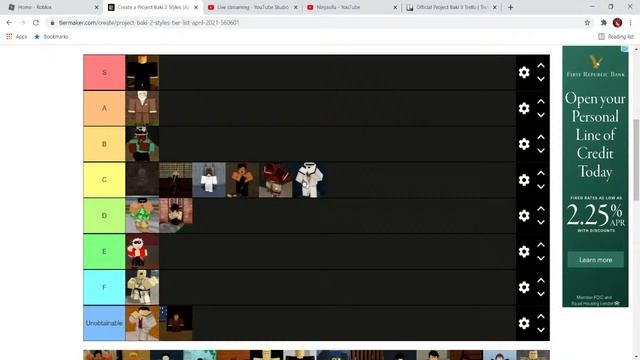The image size is (640, 360).
Task: Move B tier row up
Action: pyautogui.click(x=541, y=137)
